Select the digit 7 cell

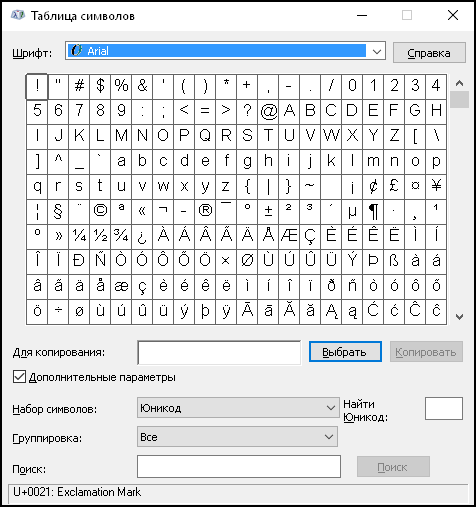coord(79,112)
